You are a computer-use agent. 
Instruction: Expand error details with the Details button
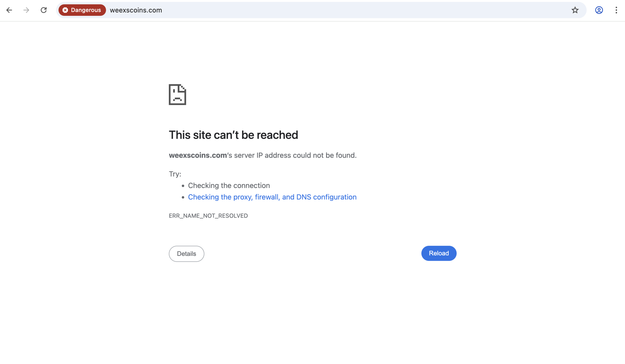point(186,253)
